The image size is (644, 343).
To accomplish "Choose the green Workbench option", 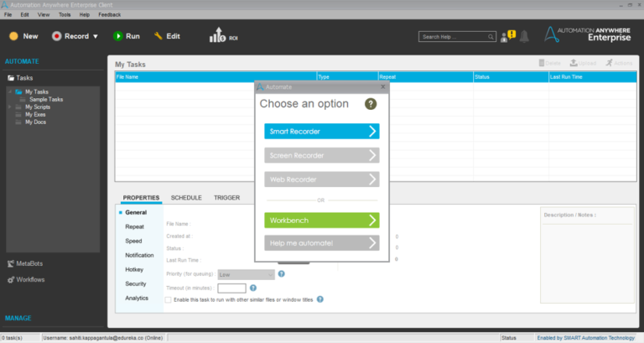I will [322, 221].
